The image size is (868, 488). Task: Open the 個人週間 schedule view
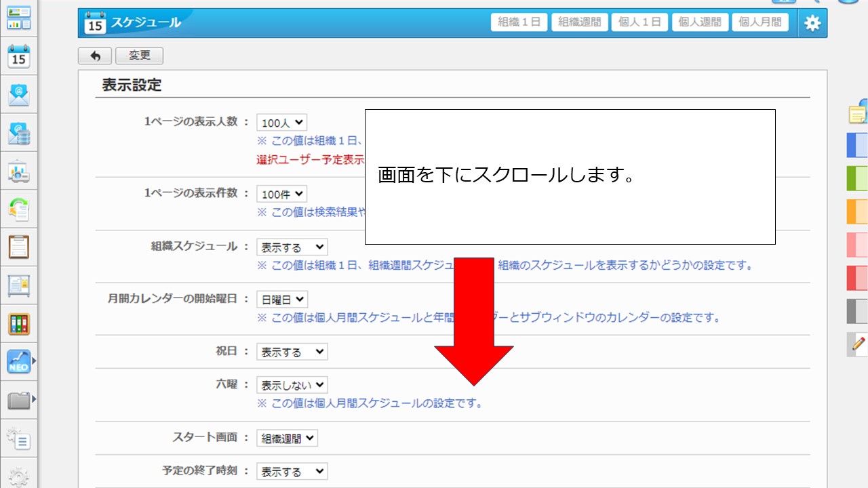pos(700,22)
